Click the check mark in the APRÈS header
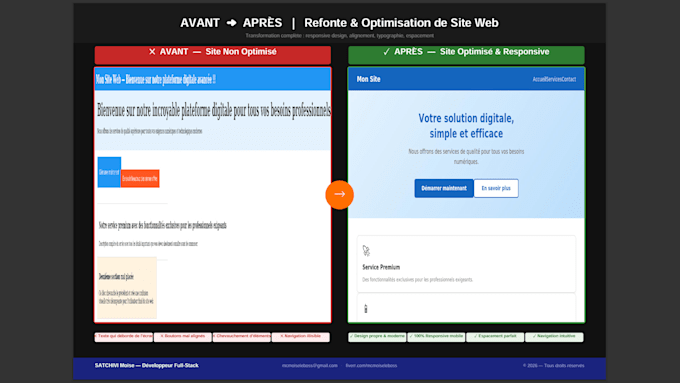The width and height of the screenshot is (680, 383). [386, 52]
